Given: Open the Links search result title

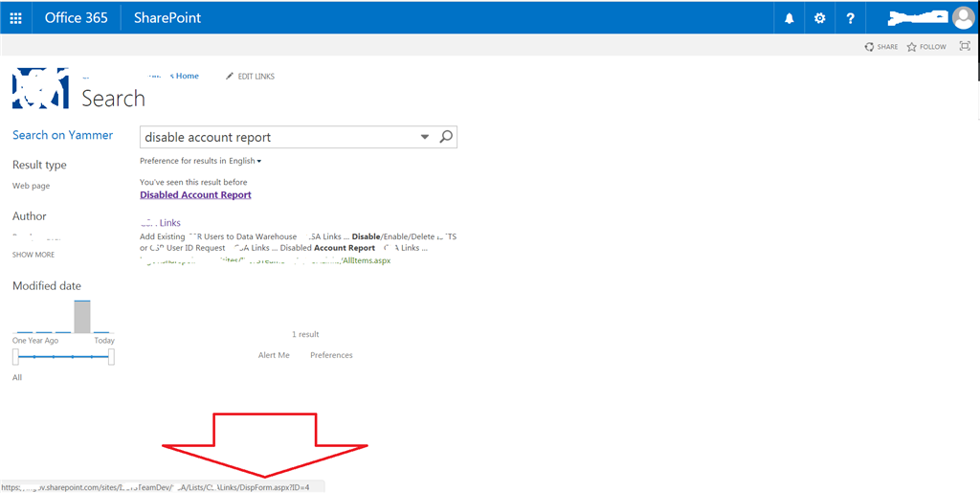Looking at the screenshot, I should [x=161, y=223].
